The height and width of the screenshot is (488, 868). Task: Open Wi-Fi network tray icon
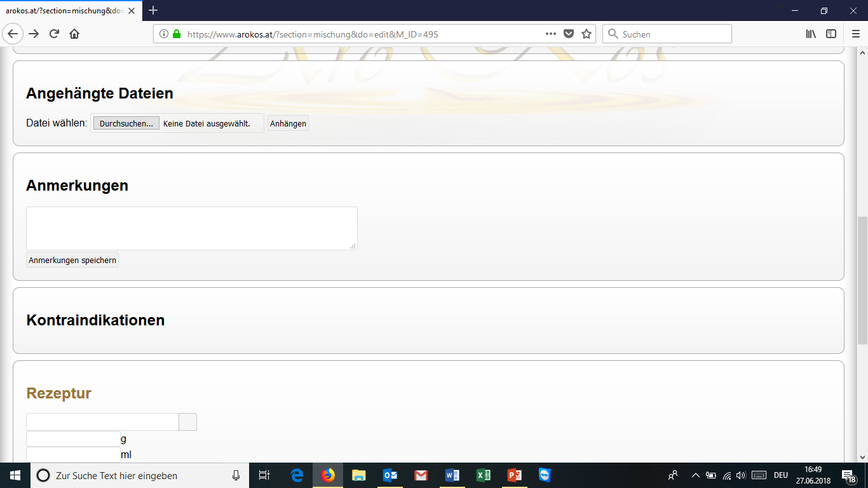[727, 475]
